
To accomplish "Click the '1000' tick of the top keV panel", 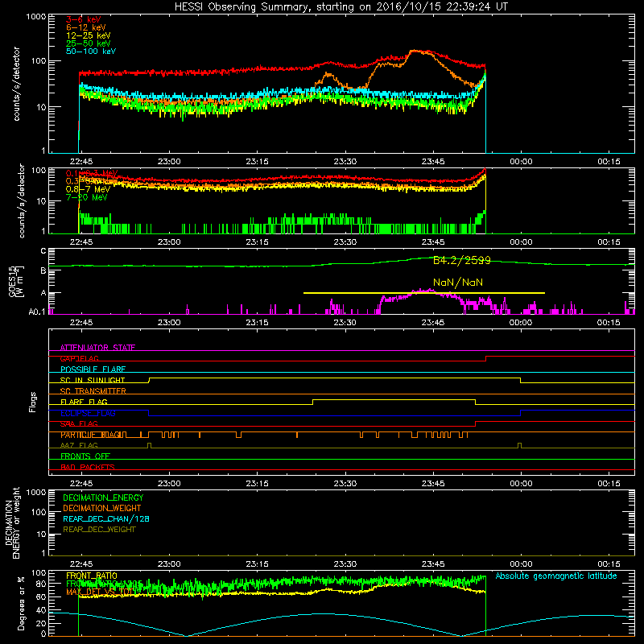I will point(35,17).
